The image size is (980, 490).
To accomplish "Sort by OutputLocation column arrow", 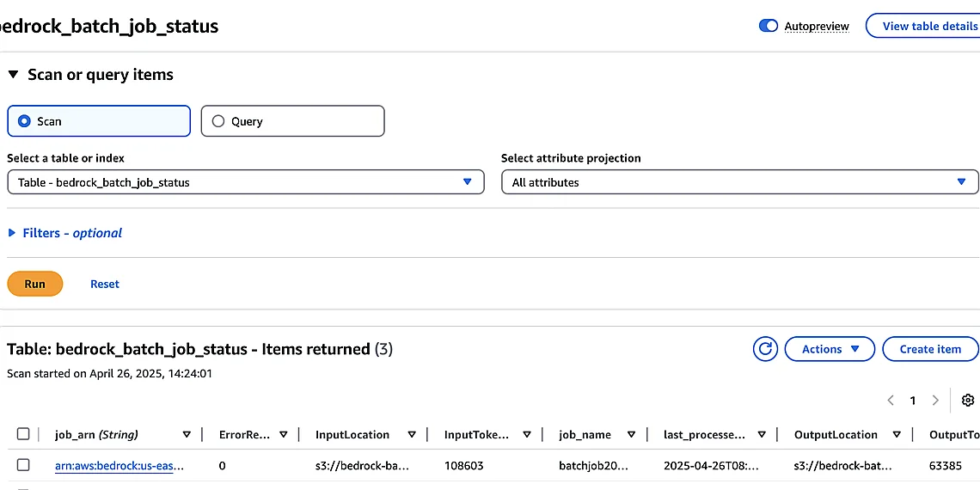I will (x=897, y=434).
